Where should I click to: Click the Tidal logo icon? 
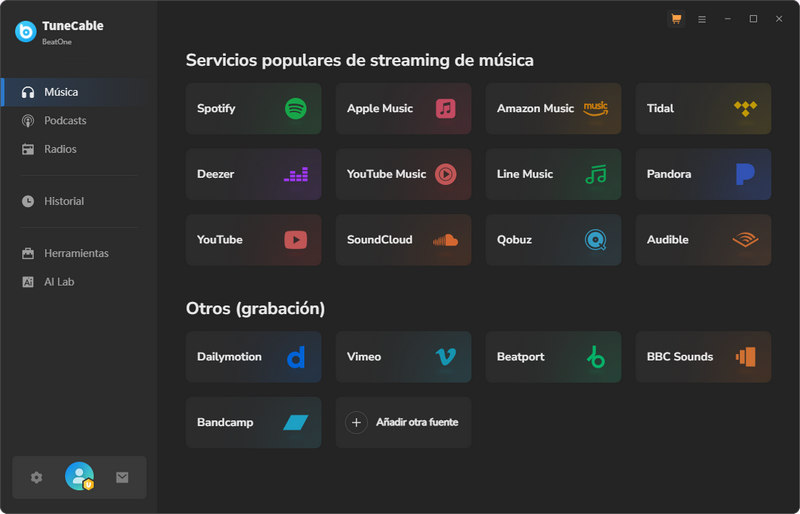click(x=745, y=108)
